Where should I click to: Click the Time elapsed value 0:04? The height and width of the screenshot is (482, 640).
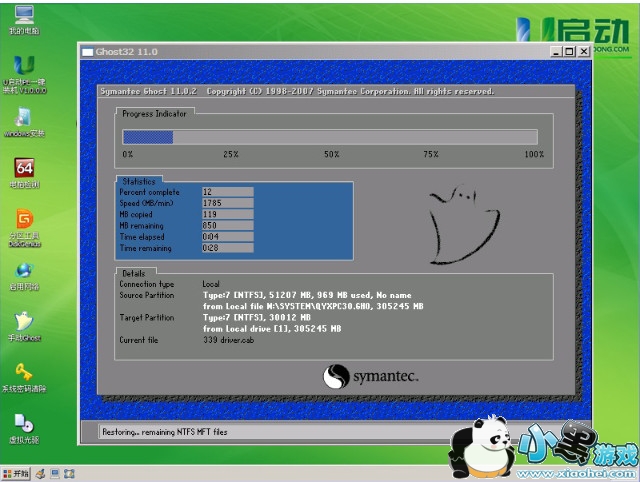[x=228, y=237]
